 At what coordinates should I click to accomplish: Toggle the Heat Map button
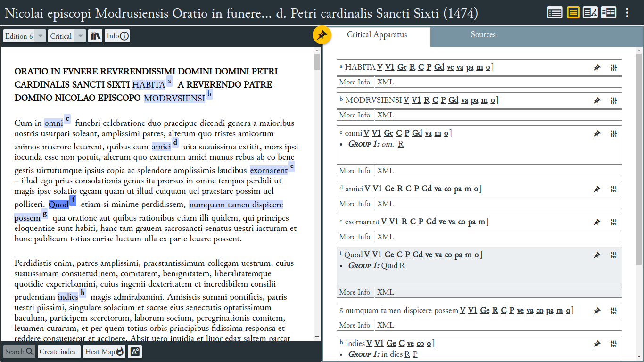[x=104, y=352]
